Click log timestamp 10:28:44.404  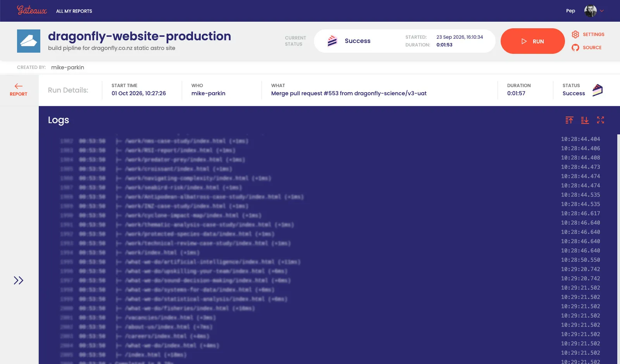tap(580, 139)
